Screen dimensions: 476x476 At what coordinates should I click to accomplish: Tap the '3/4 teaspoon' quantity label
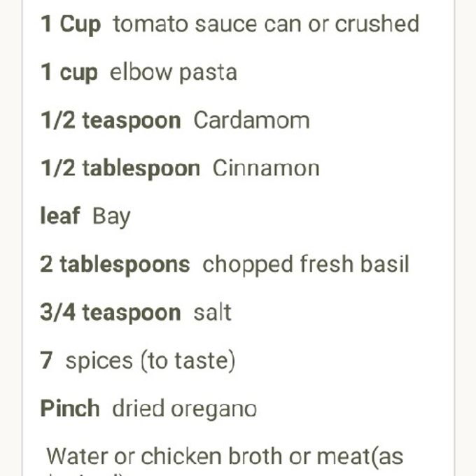111,312
